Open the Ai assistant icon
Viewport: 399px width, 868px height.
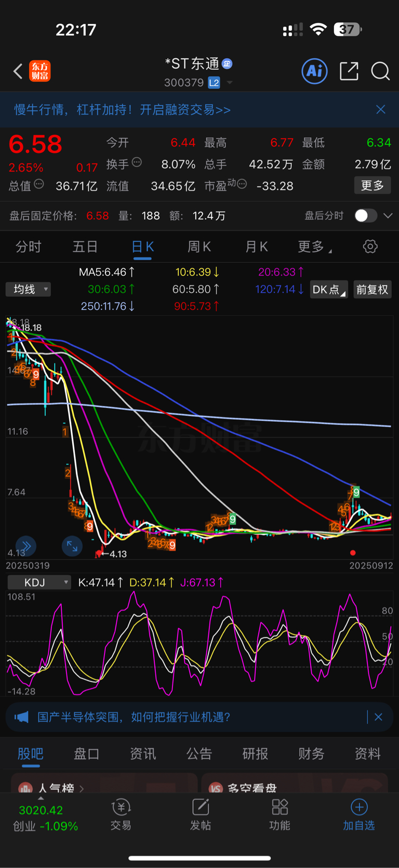tap(314, 71)
